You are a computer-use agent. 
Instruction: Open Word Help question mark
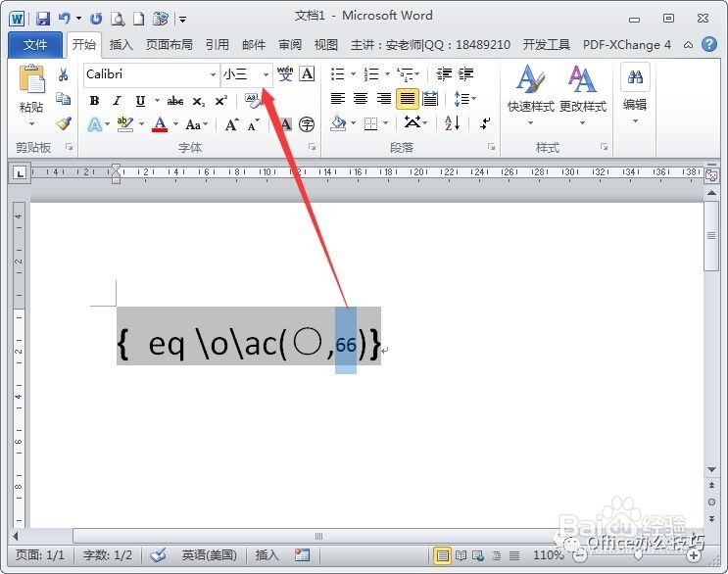pos(709,44)
